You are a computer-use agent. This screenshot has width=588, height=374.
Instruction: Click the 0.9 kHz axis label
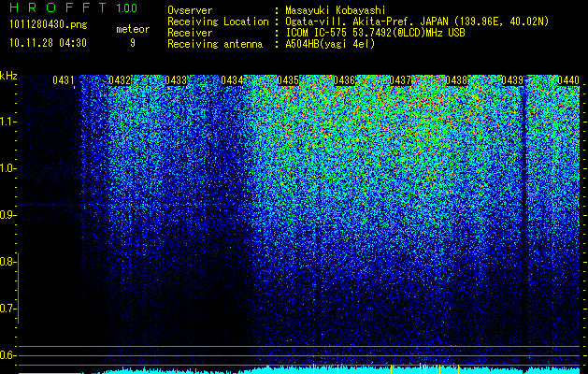(x=7, y=215)
